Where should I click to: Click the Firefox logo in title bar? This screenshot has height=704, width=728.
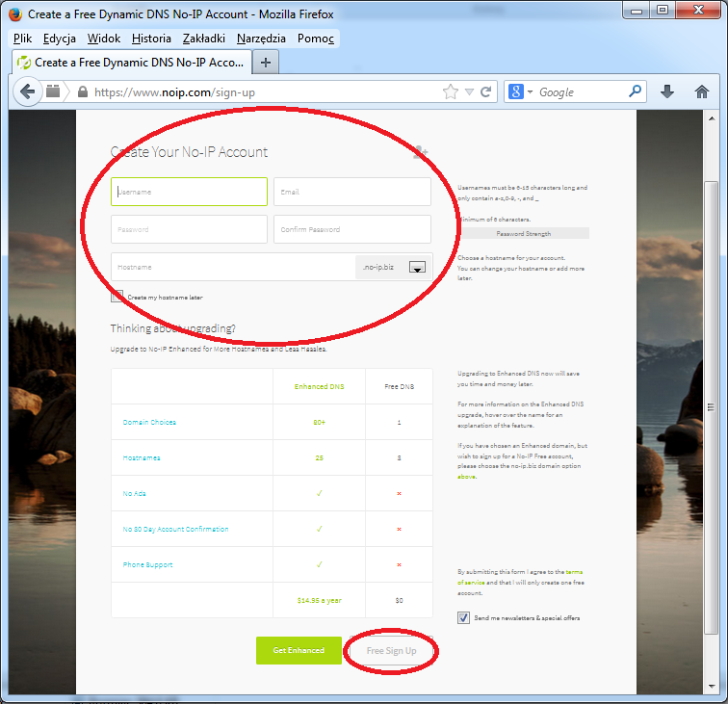[15, 13]
